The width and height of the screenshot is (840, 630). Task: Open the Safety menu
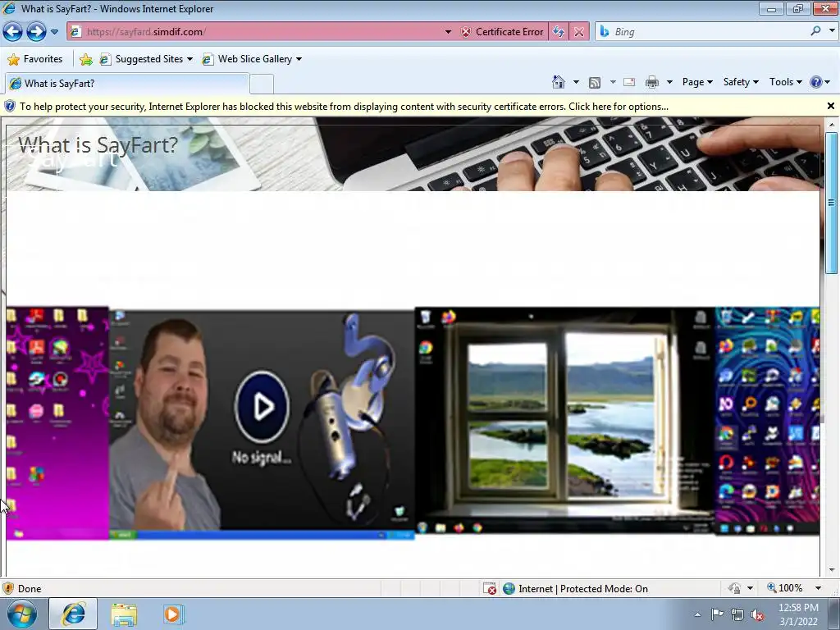click(x=741, y=82)
